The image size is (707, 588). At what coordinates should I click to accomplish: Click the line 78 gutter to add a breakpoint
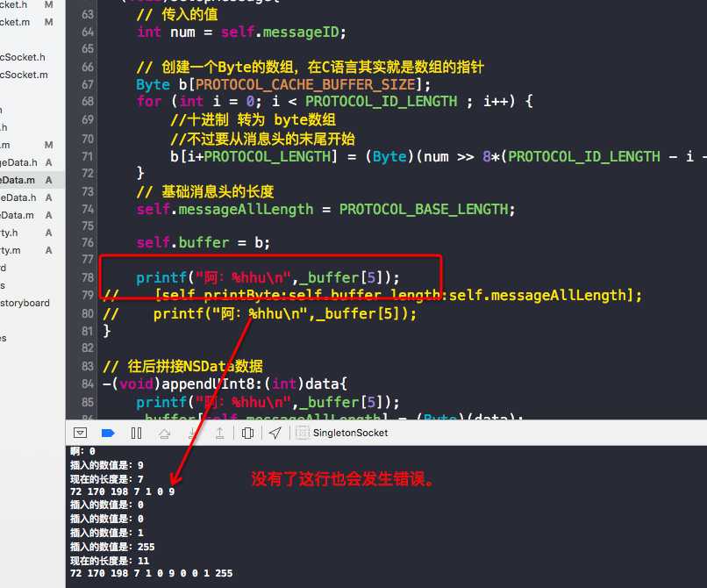88,277
